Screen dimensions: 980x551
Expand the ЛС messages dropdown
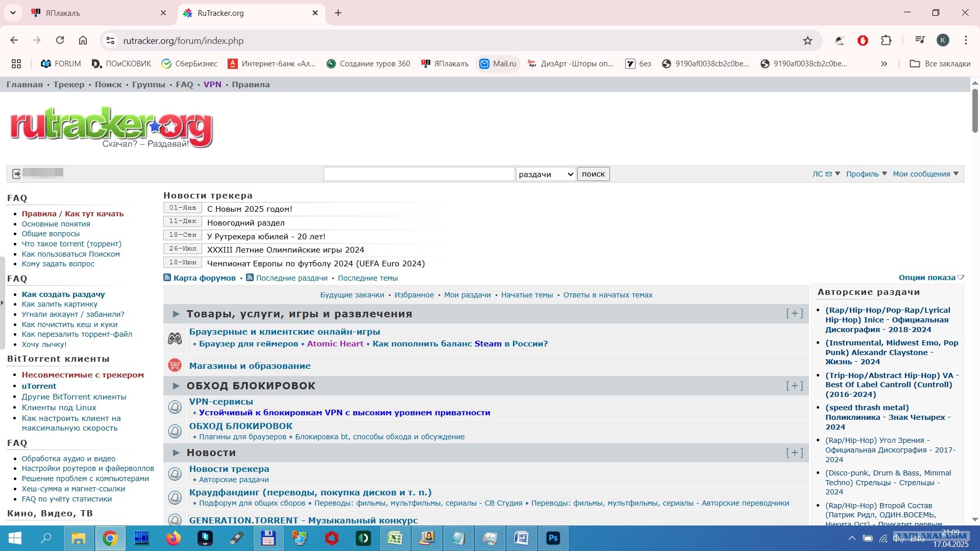pos(826,174)
